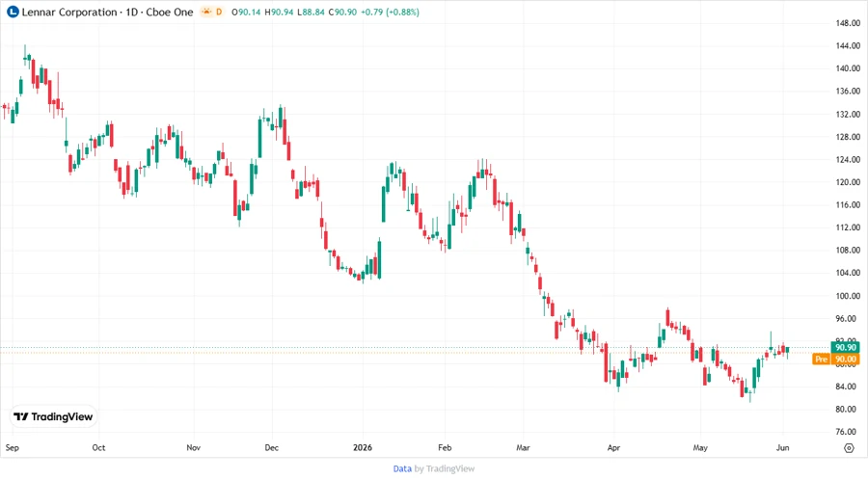Click the D delayed-data badge

[219, 12]
